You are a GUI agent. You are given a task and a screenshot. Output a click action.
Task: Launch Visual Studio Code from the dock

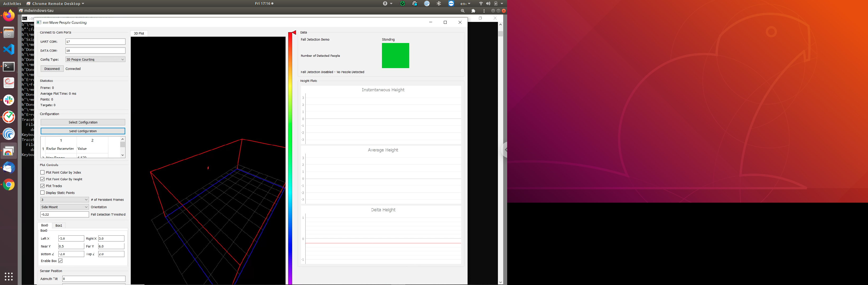(9, 49)
